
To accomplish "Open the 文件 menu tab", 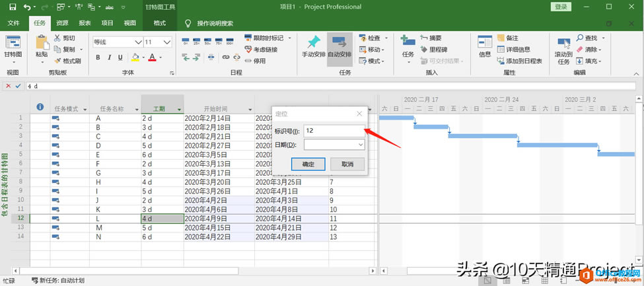I will 14,23.
